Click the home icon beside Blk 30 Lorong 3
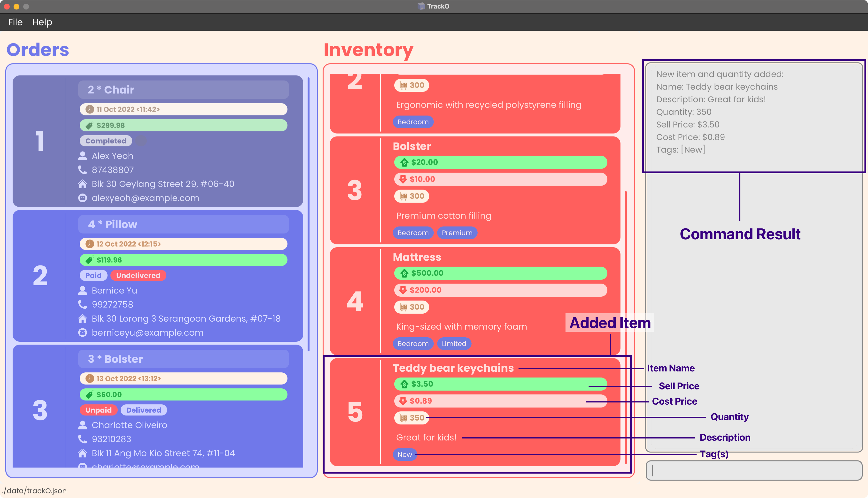The height and width of the screenshot is (498, 868). tap(83, 319)
